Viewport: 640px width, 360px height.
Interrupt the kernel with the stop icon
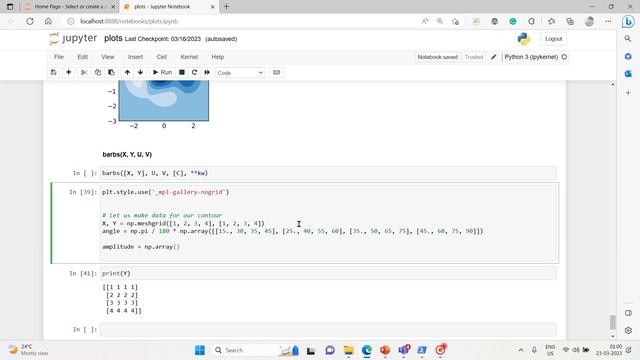(x=182, y=72)
